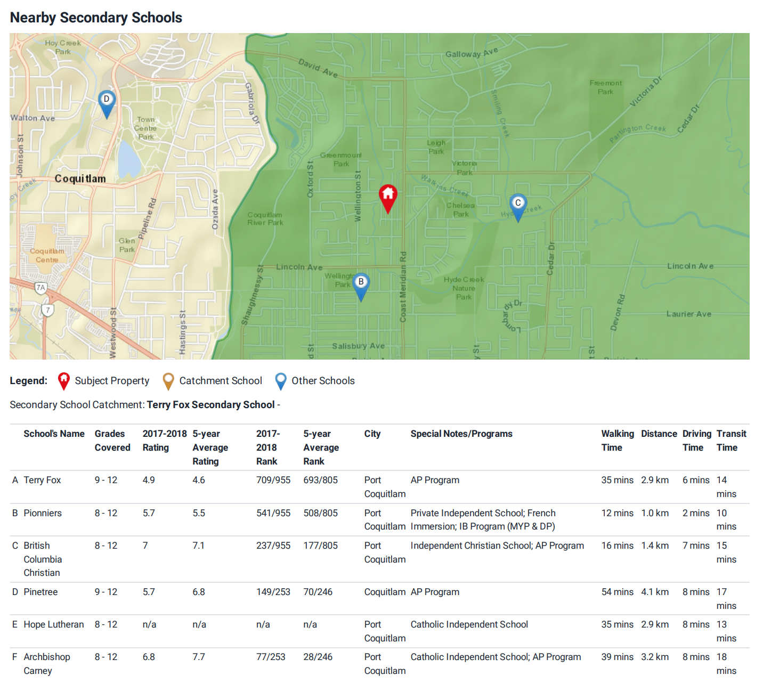Click Laurier Ave label on map
Screen dimensions: 763x700
point(688,314)
